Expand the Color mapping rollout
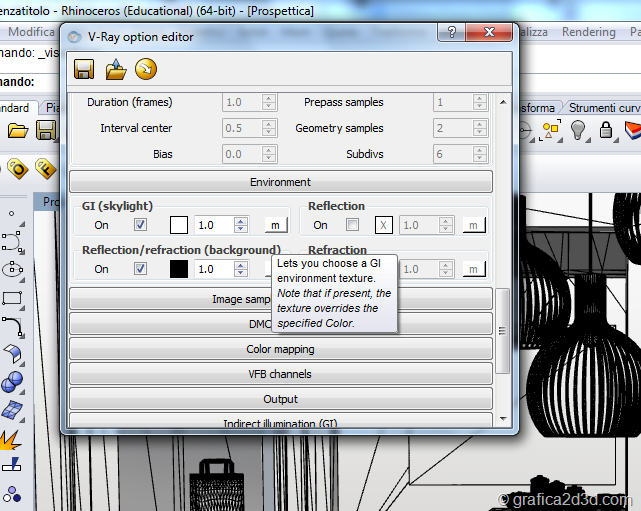 click(281, 349)
